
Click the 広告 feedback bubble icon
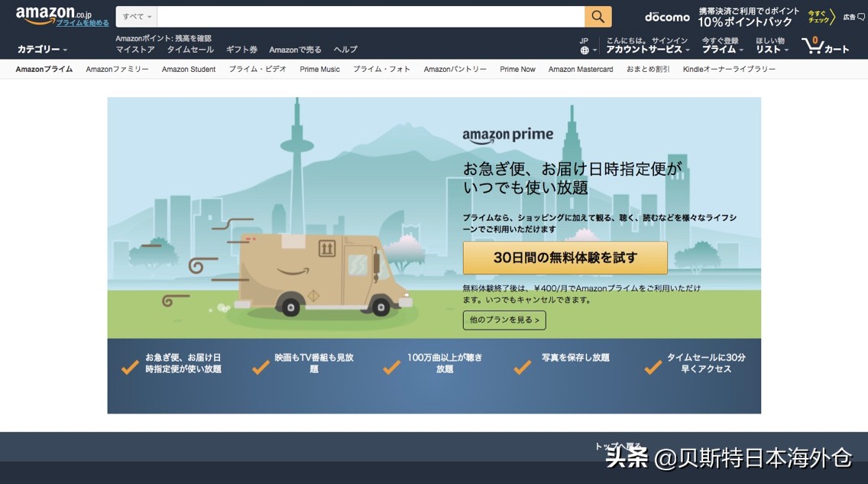pyautogui.click(x=861, y=17)
